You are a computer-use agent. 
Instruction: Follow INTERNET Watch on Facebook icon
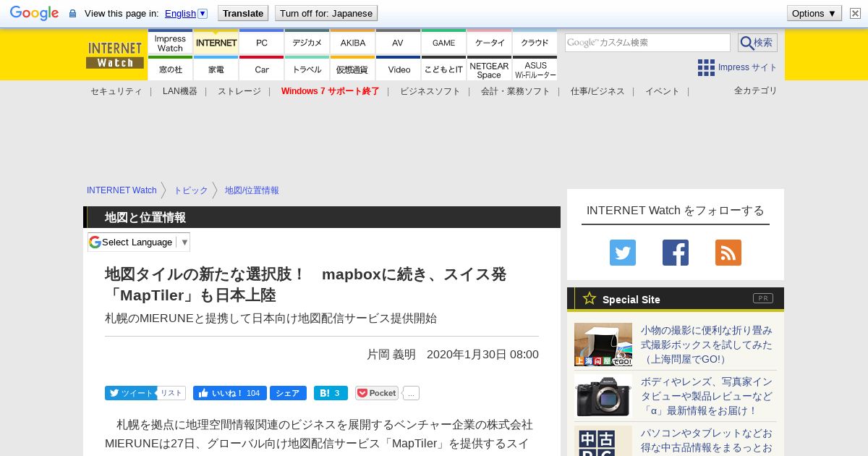tap(676, 253)
